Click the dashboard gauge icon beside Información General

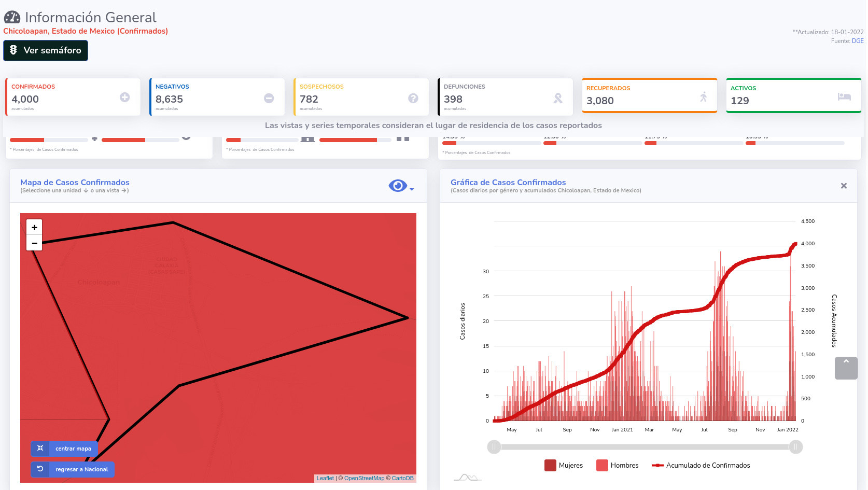(12, 18)
